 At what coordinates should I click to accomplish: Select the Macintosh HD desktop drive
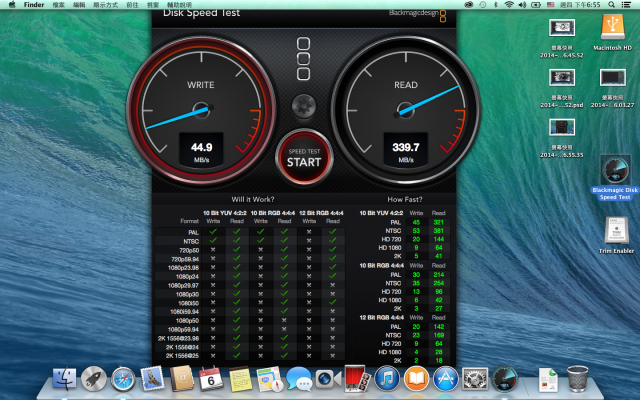click(612, 33)
